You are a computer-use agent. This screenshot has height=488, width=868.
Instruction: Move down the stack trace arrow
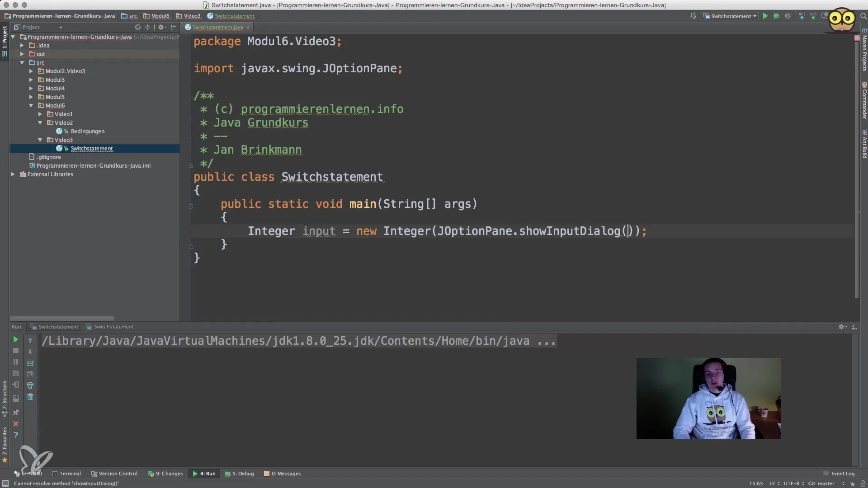point(30,351)
